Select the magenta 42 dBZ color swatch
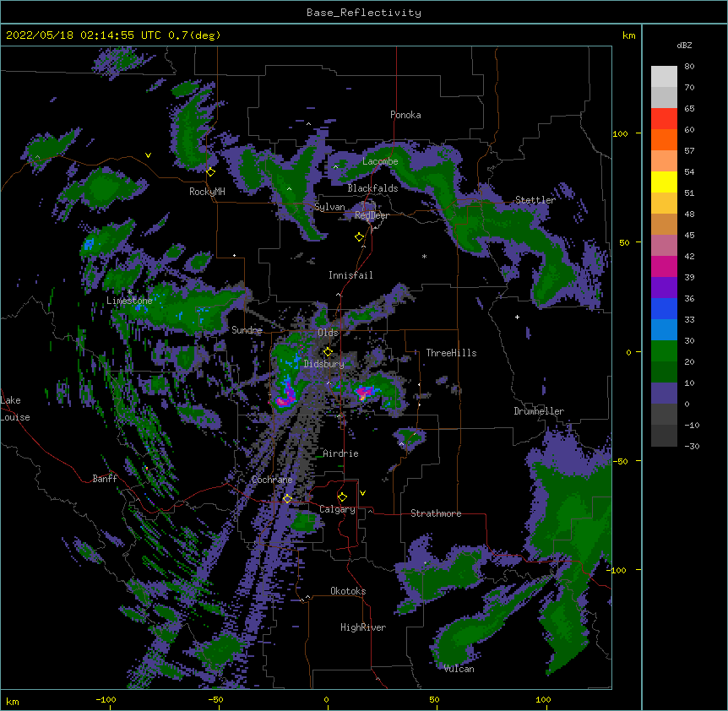The height and width of the screenshot is (711, 728). pyautogui.click(x=664, y=266)
